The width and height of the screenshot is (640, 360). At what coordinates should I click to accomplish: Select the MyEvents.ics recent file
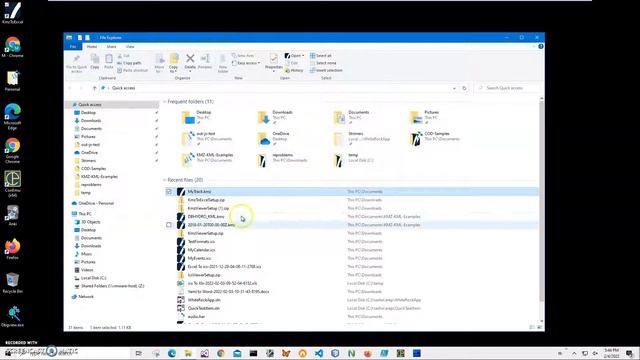click(x=199, y=258)
